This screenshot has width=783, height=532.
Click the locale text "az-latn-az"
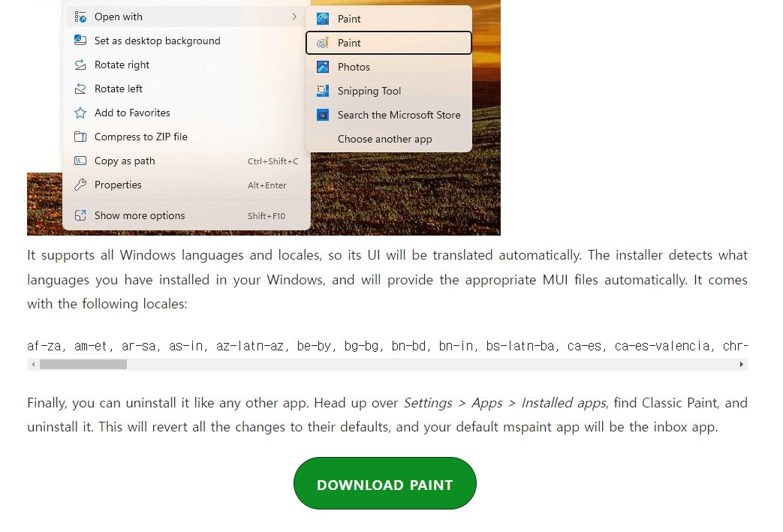(x=250, y=346)
